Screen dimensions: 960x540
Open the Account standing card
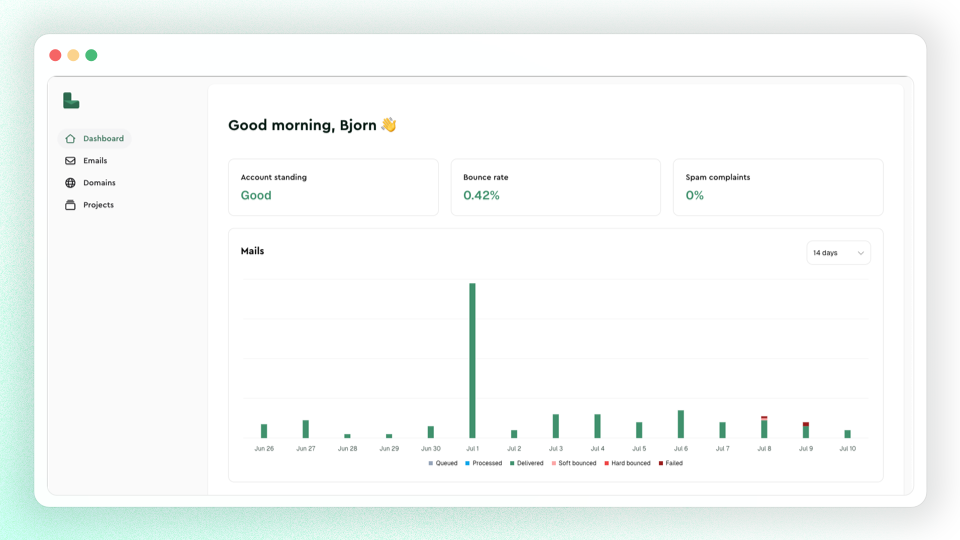pos(333,187)
